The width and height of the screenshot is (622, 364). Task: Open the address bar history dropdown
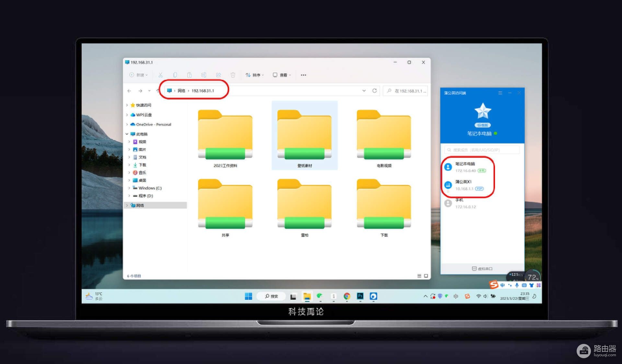pyautogui.click(x=364, y=91)
